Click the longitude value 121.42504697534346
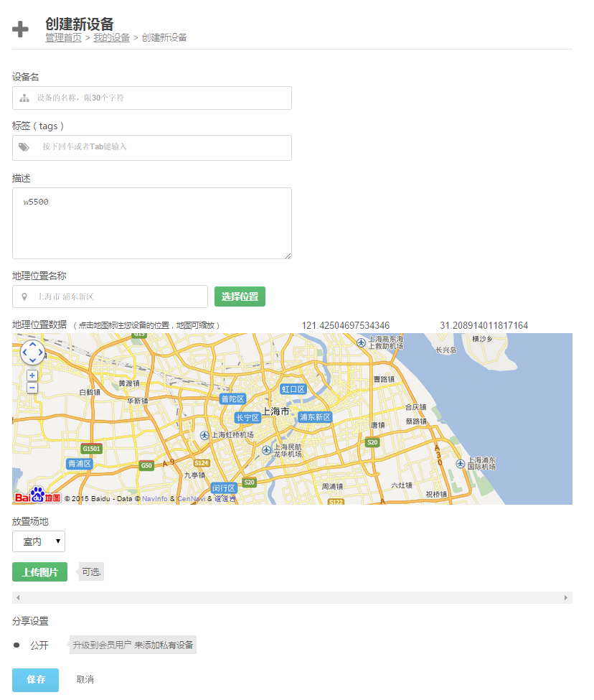This screenshot has width=594, height=700. pos(346,325)
